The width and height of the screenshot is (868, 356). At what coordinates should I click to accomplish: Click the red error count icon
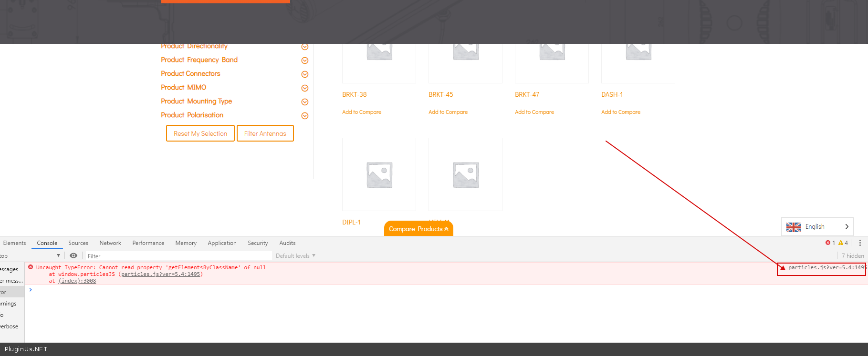(828, 243)
